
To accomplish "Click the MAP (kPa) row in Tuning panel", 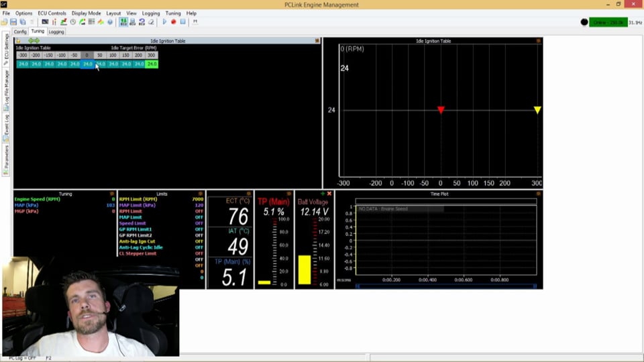I will (65, 205).
